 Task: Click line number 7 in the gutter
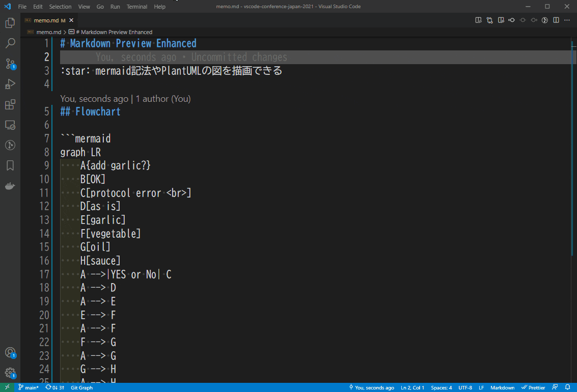click(x=47, y=138)
